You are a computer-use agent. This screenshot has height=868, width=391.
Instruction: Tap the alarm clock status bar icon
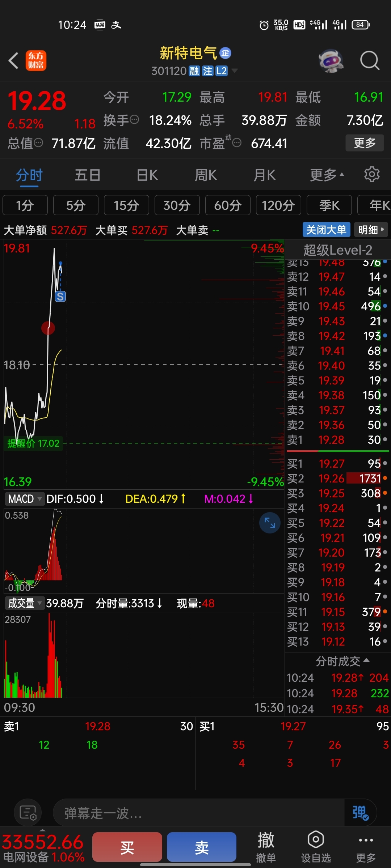click(x=264, y=25)
